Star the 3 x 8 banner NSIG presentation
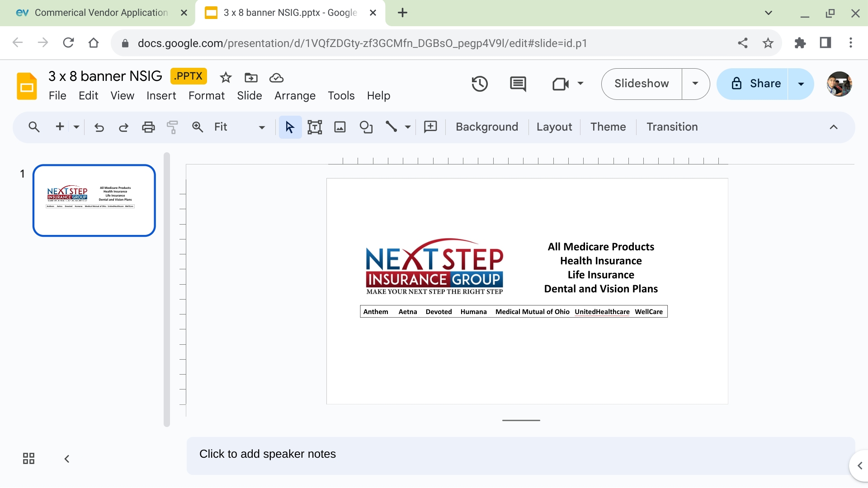This screenshot has width=868, height=488. pyautogui.click(x=226, y=78)
